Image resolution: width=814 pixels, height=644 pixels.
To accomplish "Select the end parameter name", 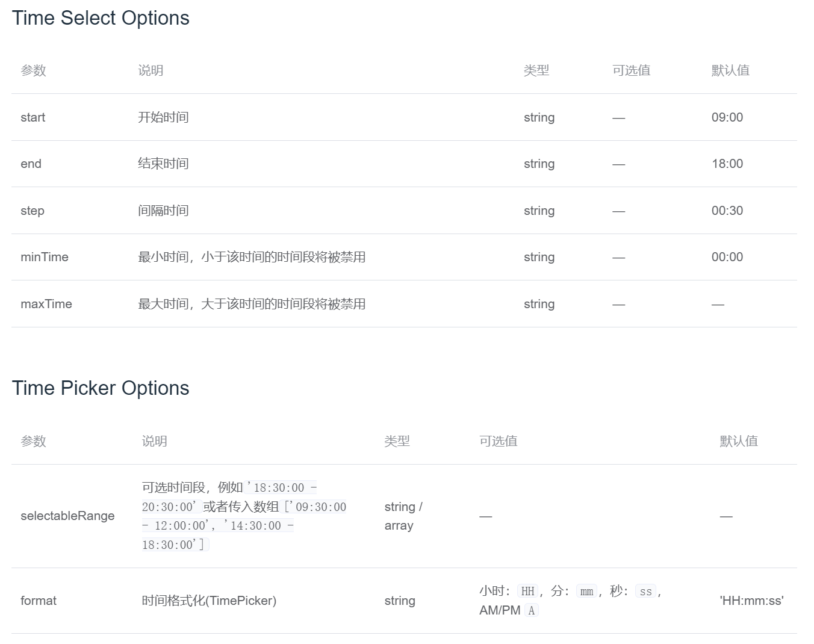I will coord(31,163).
